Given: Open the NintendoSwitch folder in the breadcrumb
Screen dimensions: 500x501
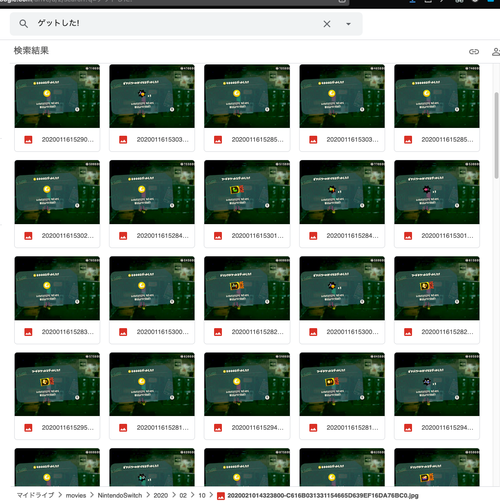Looking at the screenshot, I should point(120,495).
